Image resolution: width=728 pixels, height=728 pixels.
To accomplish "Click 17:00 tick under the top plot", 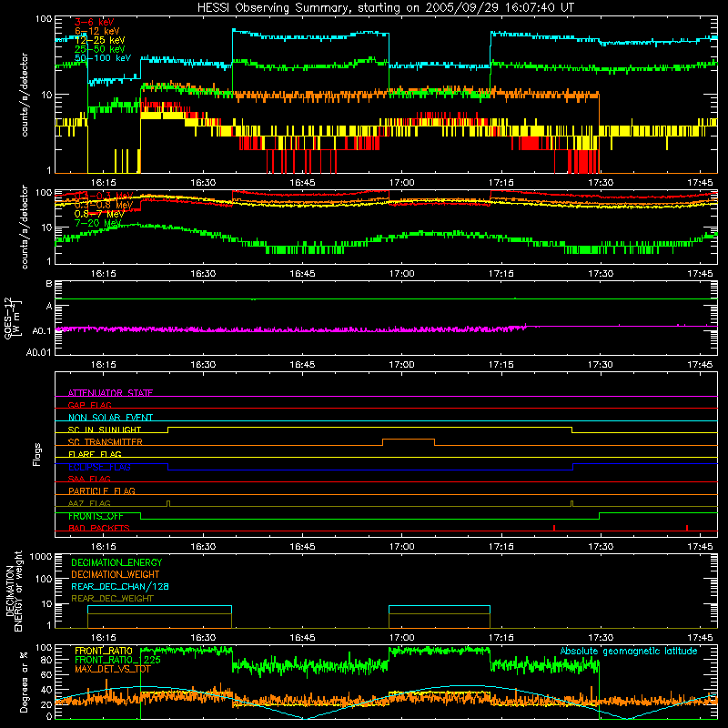I will (x=401, y=183).
